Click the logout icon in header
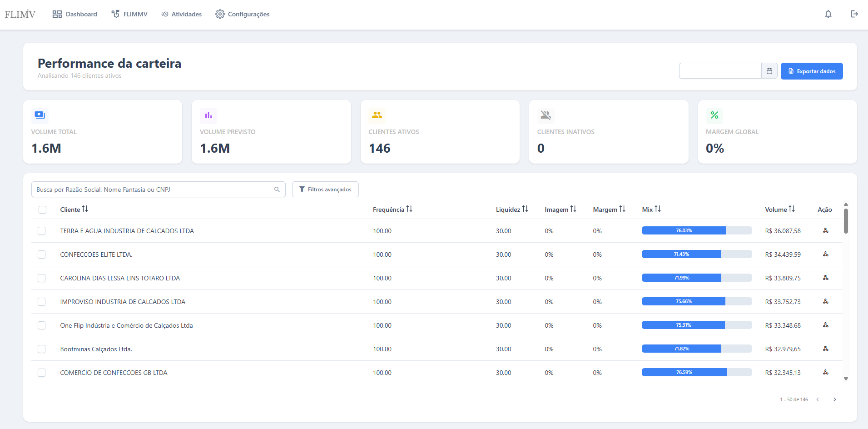Screen dimensions: 868x429 (854, 14)
